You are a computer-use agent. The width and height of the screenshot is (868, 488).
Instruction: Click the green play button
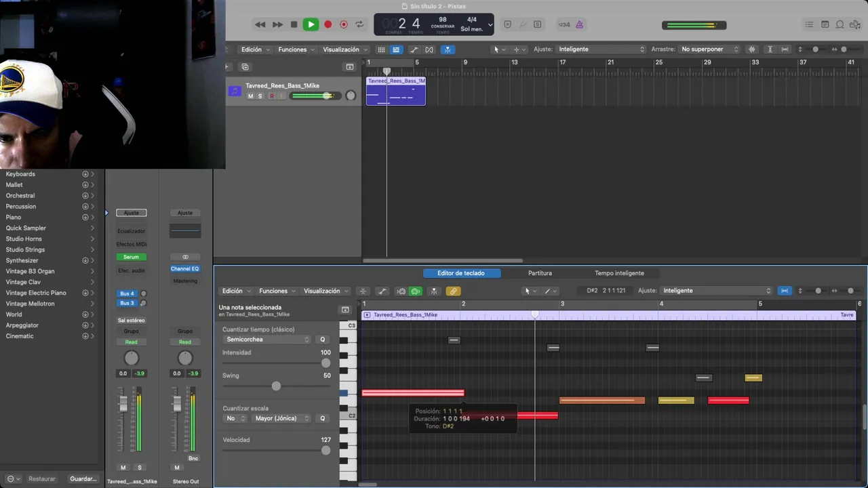311,24
